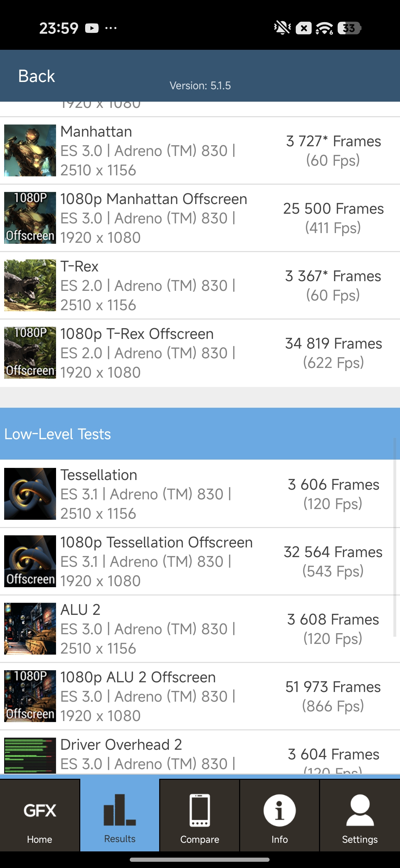Open the 1080p T-Rex Offscreen thumbnail
The height and width of the screenshot is (868, 400).
coord(30,353)
